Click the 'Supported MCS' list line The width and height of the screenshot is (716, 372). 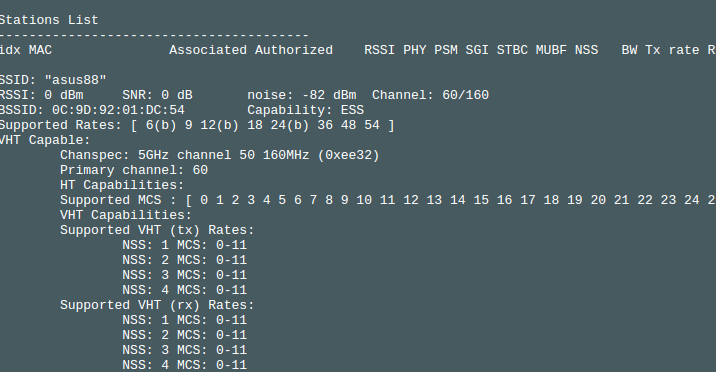(x=388, y=200)
